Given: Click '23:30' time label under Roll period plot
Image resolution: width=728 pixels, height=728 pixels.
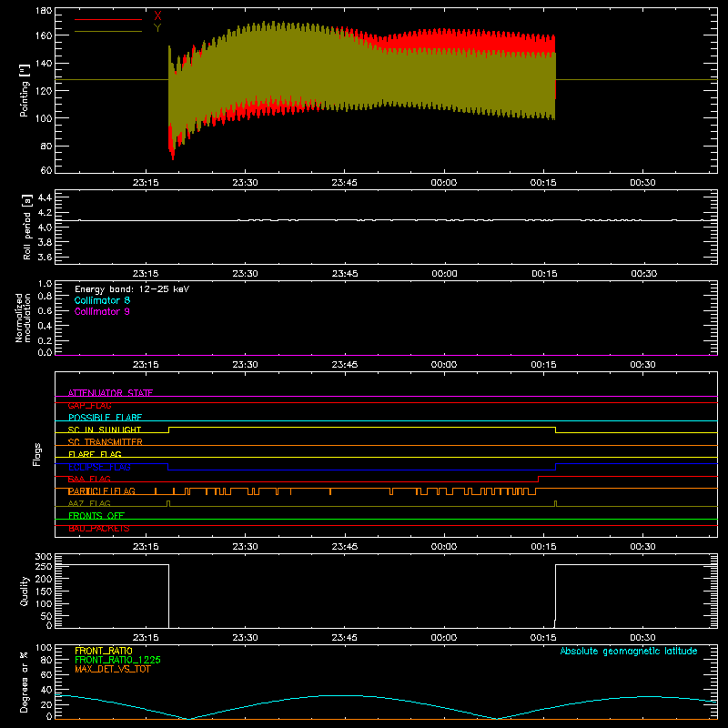Looking at the screenshot, I should (245, 274).
